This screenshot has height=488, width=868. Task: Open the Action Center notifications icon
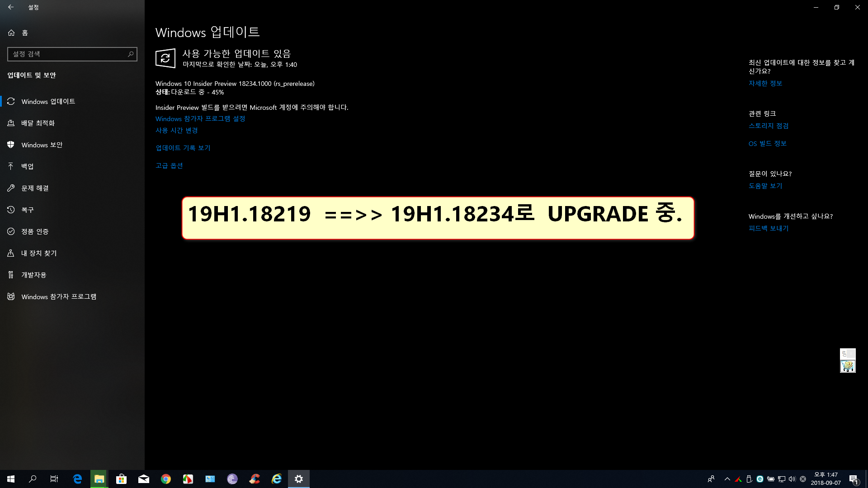(854, 479)
